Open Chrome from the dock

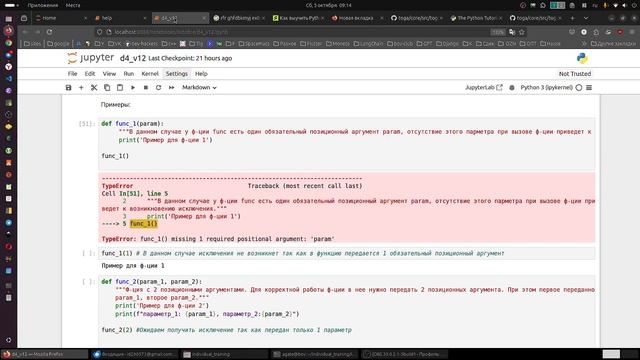click(x=9, y=43)
